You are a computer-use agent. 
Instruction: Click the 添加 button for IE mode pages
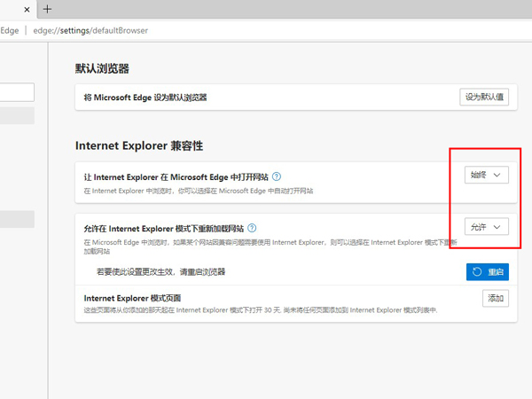pyautogui.click(x=496, y=299)
